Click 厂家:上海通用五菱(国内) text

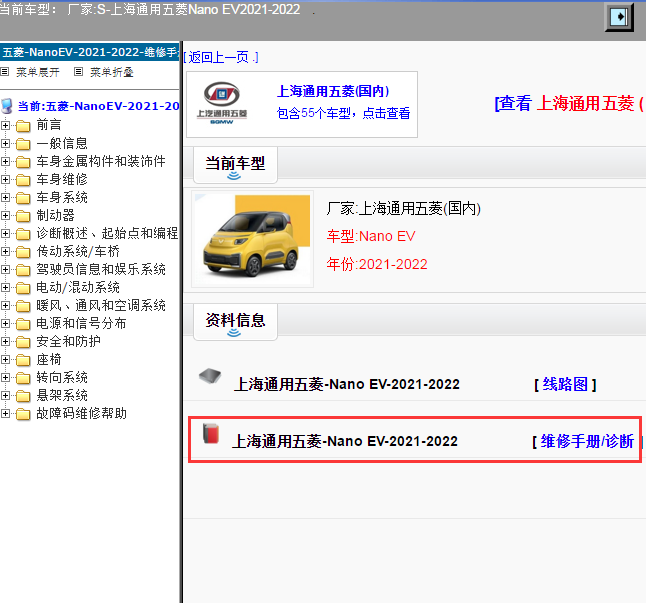(x=404, y=208)
